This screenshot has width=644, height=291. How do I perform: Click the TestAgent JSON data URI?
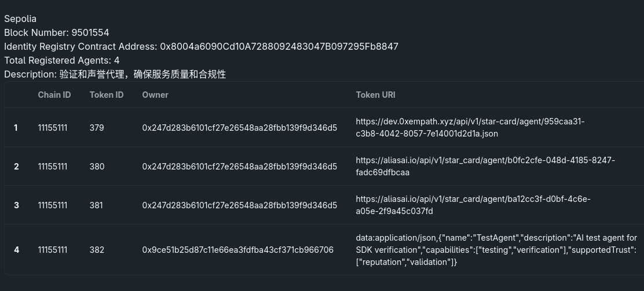click(496, 250)
